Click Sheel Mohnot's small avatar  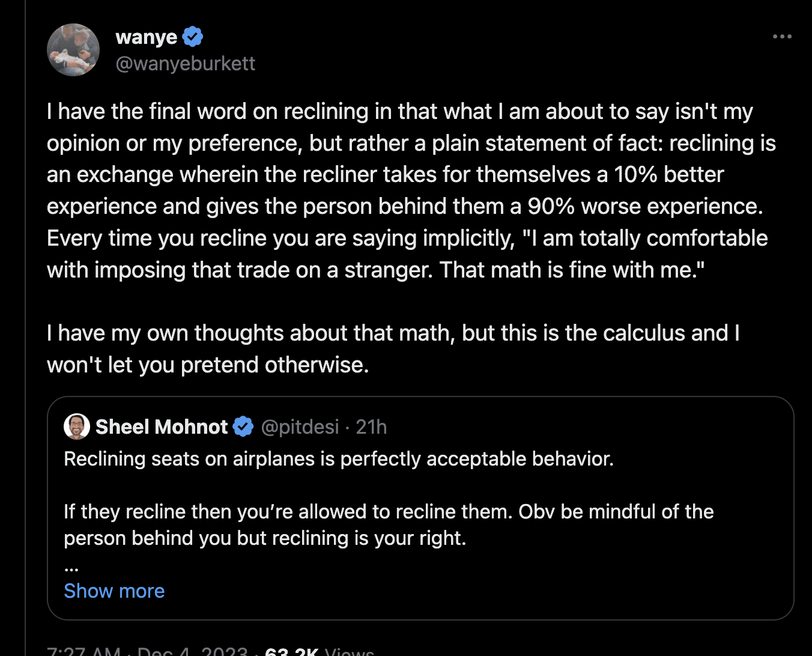click(76, 427)
